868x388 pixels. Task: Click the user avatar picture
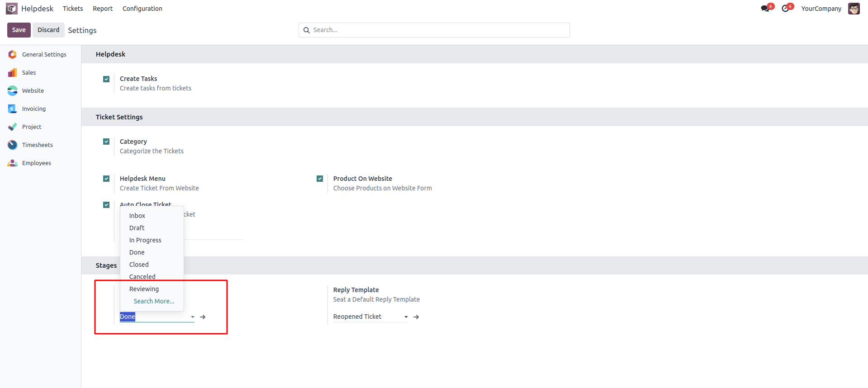point(854,9)
